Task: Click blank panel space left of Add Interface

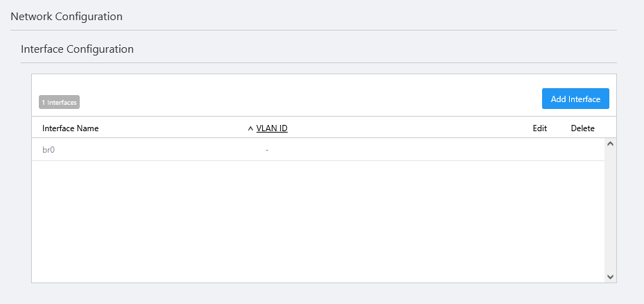Action: pyautogui.click(x=312, y=99)
